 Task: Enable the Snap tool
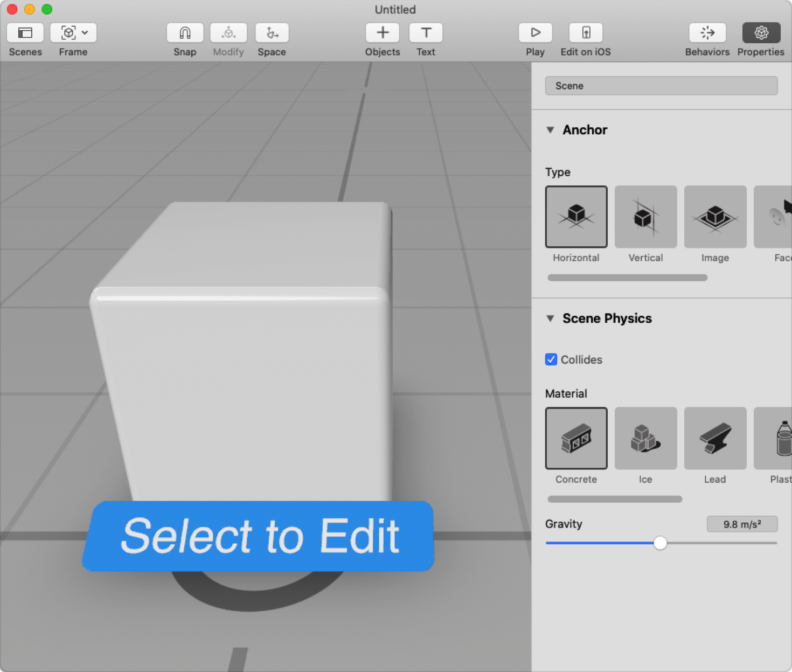click(x=185, y=32)
